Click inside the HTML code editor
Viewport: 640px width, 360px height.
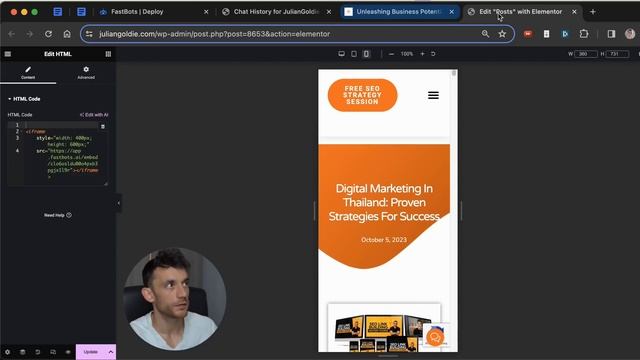(58, 154)
